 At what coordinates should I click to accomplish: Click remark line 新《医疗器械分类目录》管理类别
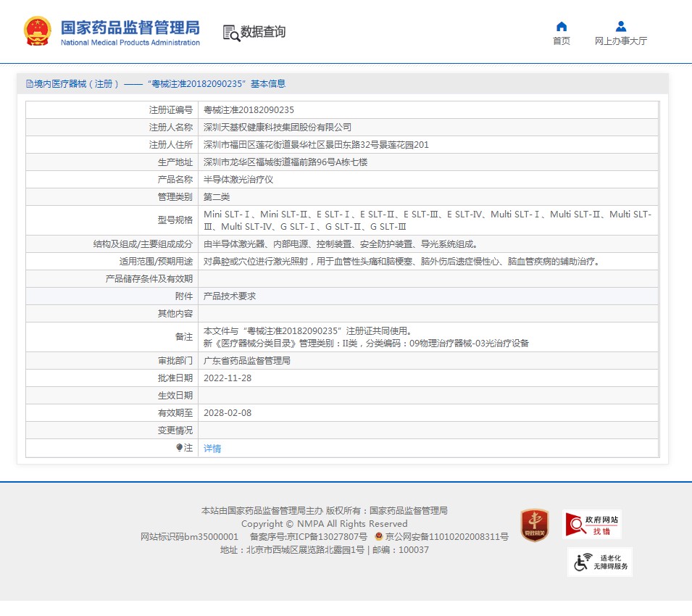[x=366, y=344]
